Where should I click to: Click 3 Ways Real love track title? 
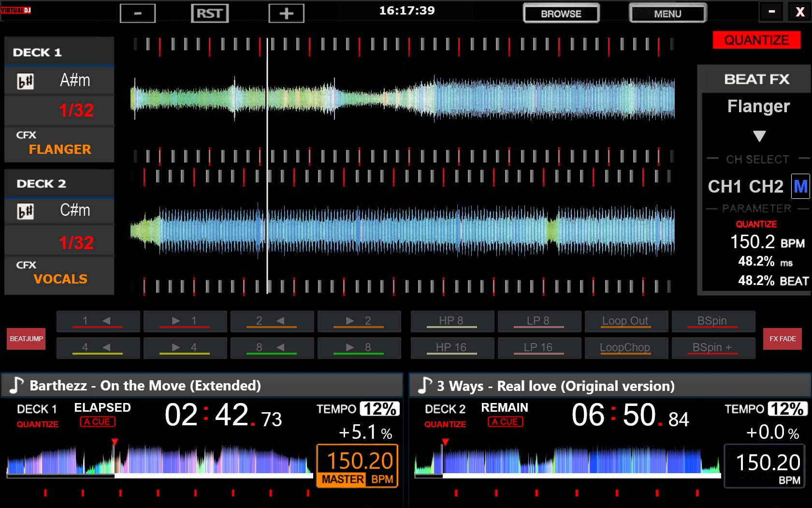tap(556, 386)
